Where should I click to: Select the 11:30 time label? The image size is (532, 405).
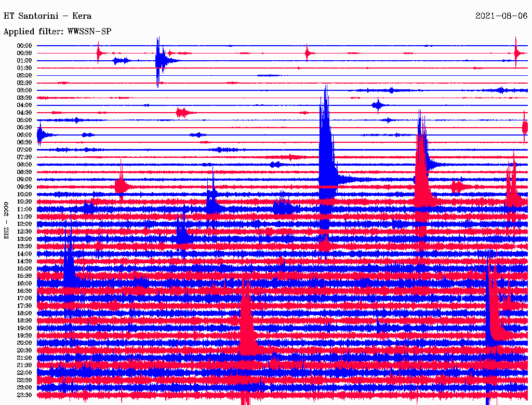click(x=24, y=217)
